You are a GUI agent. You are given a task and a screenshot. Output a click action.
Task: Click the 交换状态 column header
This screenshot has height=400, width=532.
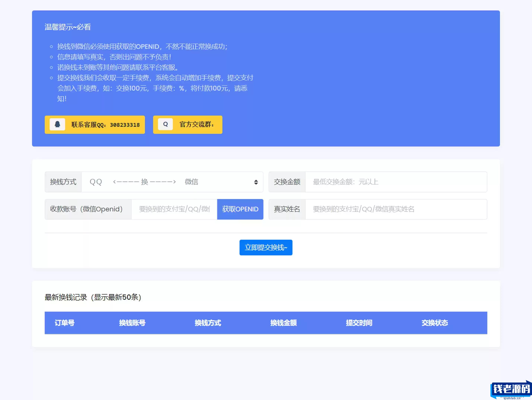click(x=435, y=323)
